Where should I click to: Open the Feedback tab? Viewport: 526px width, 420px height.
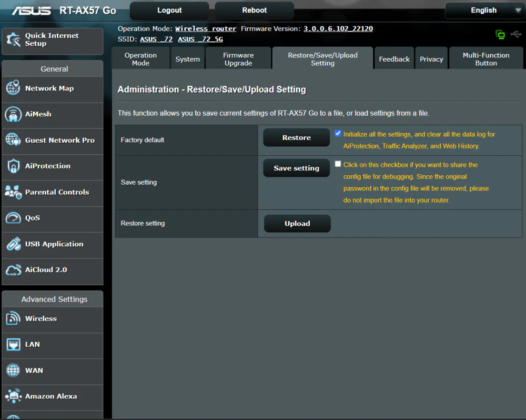point(394,59)
